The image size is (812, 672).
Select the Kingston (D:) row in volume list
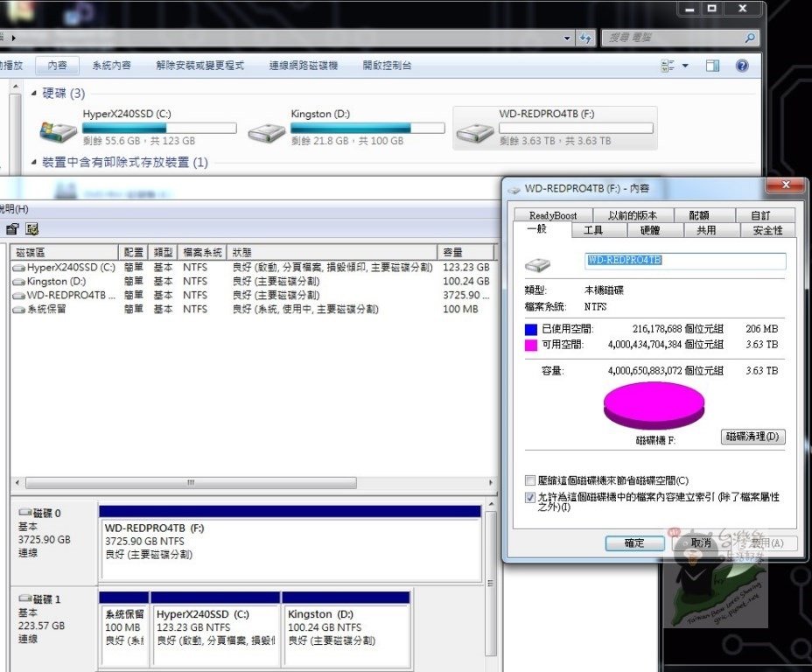[252, 282]
